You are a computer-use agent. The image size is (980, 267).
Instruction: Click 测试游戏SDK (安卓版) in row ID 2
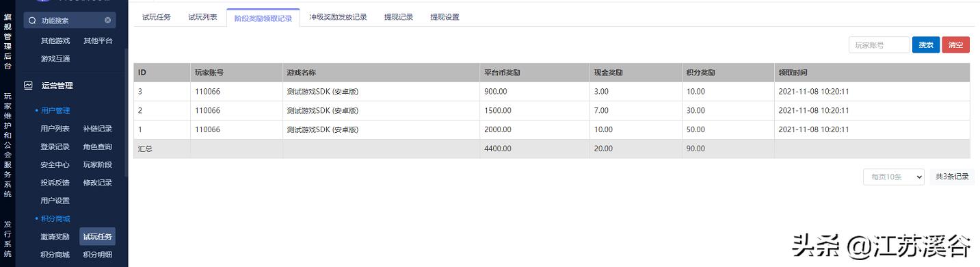click(x=323, y=110)
